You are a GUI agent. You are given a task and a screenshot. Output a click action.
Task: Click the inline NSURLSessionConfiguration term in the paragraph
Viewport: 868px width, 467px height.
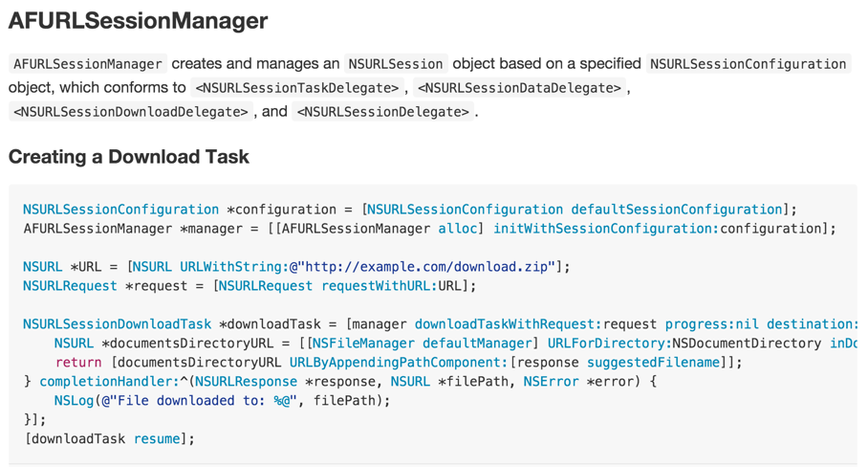click(748, 64)
